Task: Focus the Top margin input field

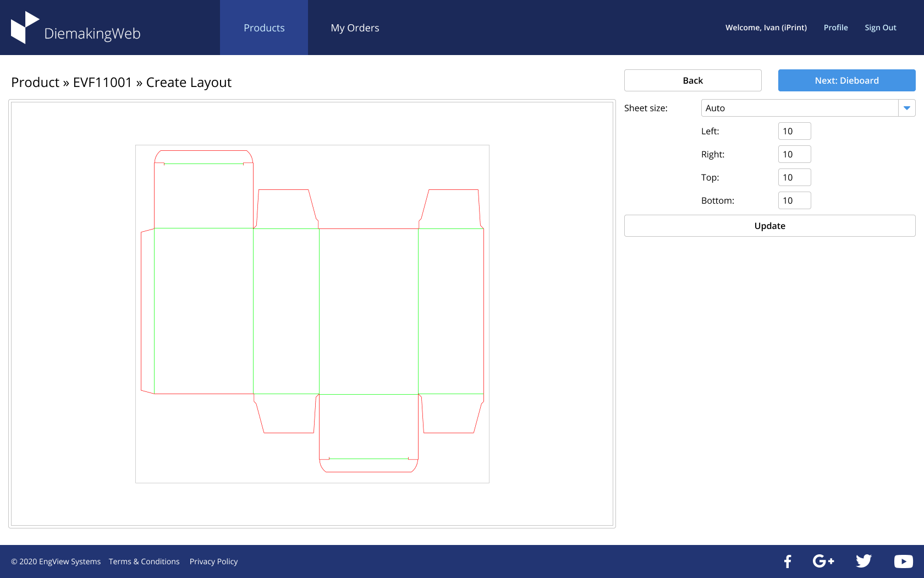Action: pyautogui.click(x=795, y=177)
